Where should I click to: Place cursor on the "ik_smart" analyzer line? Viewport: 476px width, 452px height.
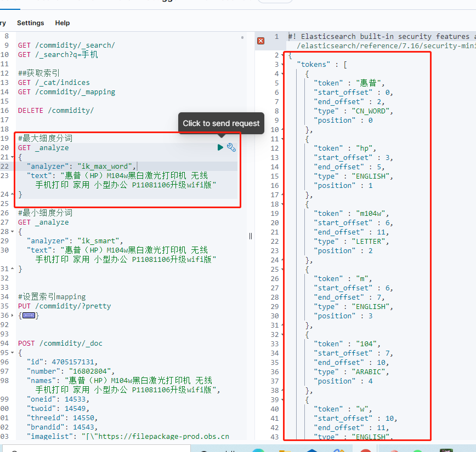[75, 241]
